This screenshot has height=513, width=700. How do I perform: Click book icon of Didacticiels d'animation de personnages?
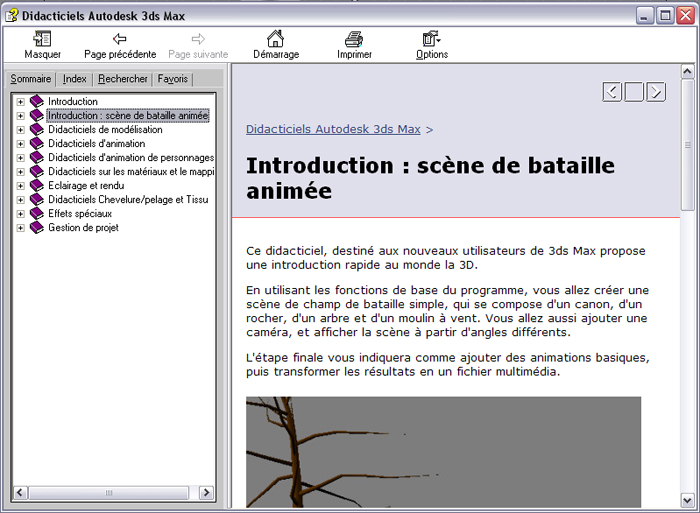[37, 158]
